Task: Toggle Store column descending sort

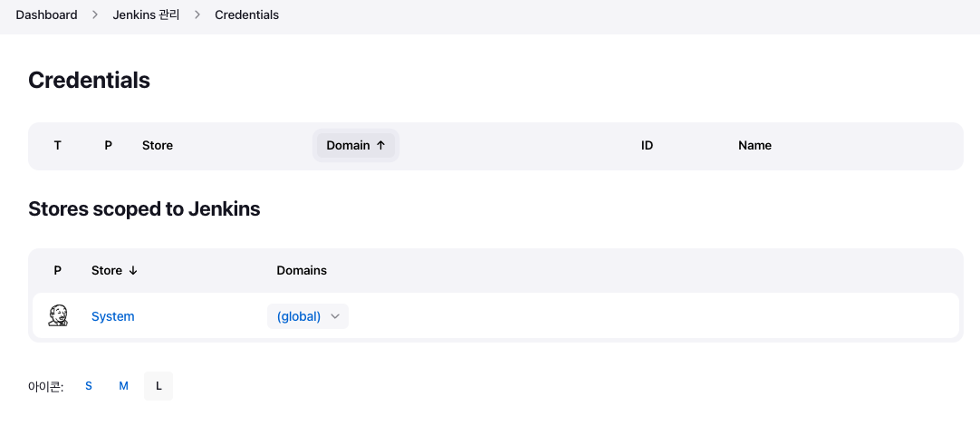Action: (114, 271)
